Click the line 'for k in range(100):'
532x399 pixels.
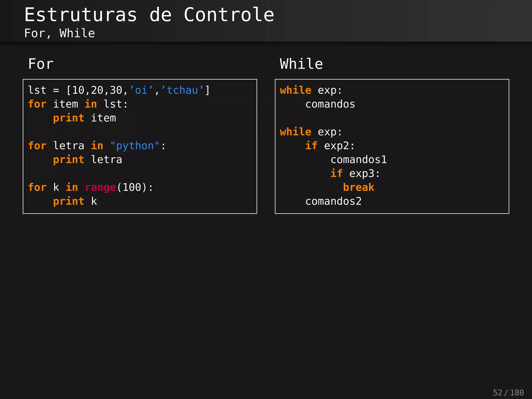pyautogui.click(x=91, y=187)
